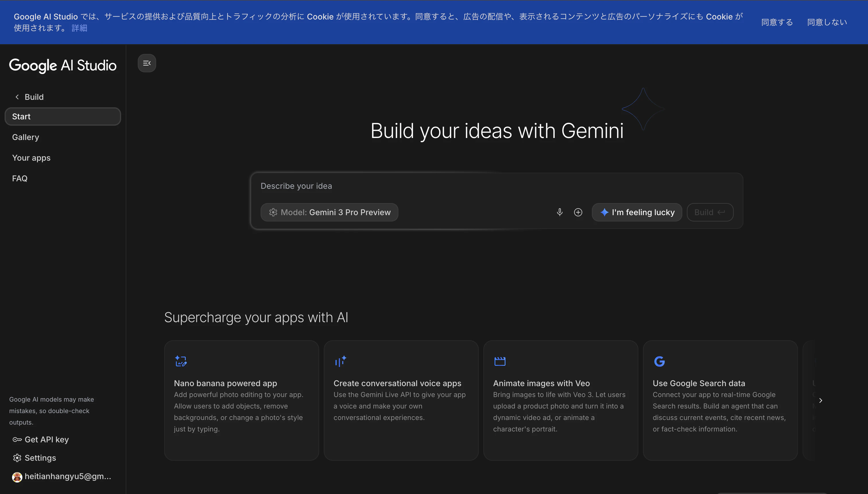Viewport: 868px width, 494px height.
Task: Click the plus circle attach icon
Action: (578, 212)
